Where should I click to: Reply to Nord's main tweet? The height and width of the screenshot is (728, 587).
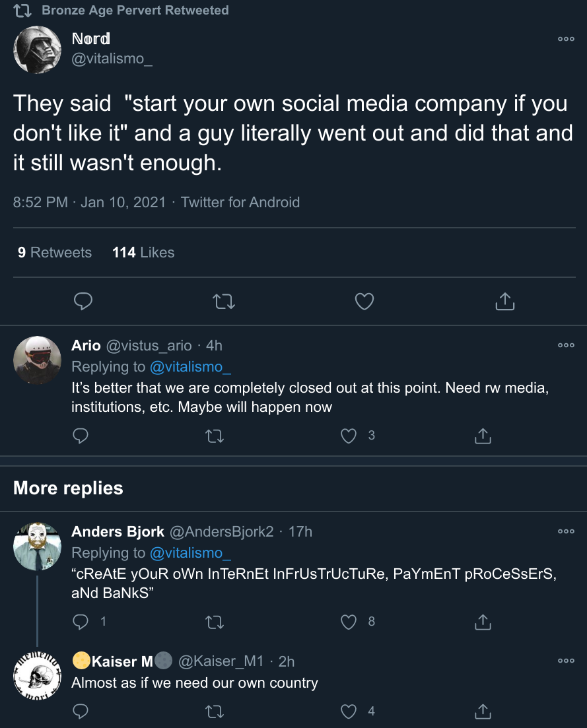click(x=82, y=302)
